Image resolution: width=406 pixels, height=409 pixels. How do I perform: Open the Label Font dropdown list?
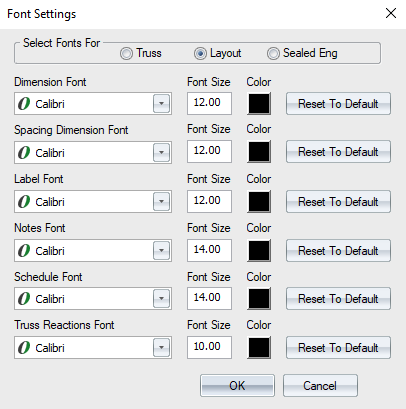(161, 202)
